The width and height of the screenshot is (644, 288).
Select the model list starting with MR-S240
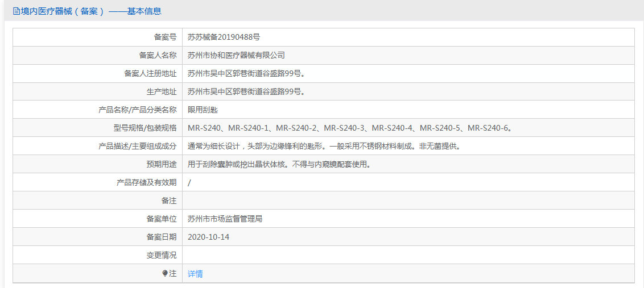click(350, 128)
